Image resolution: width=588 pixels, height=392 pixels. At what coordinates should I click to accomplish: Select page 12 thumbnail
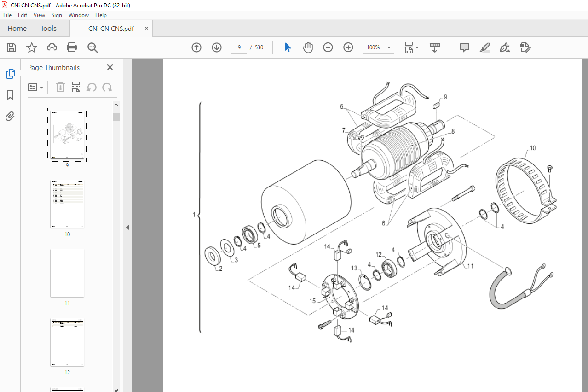[x=67, y=342]
